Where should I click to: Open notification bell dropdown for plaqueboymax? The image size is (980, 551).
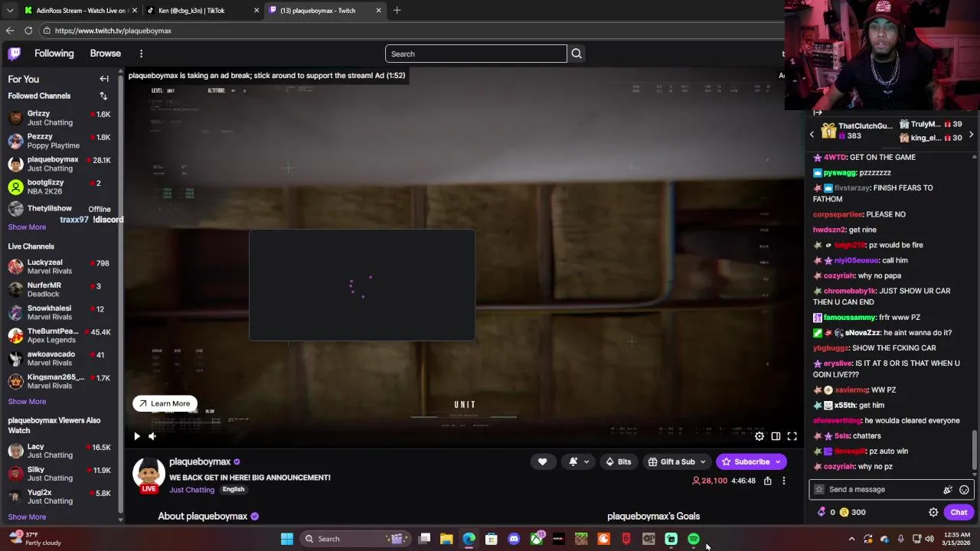[x=578, y=461]
